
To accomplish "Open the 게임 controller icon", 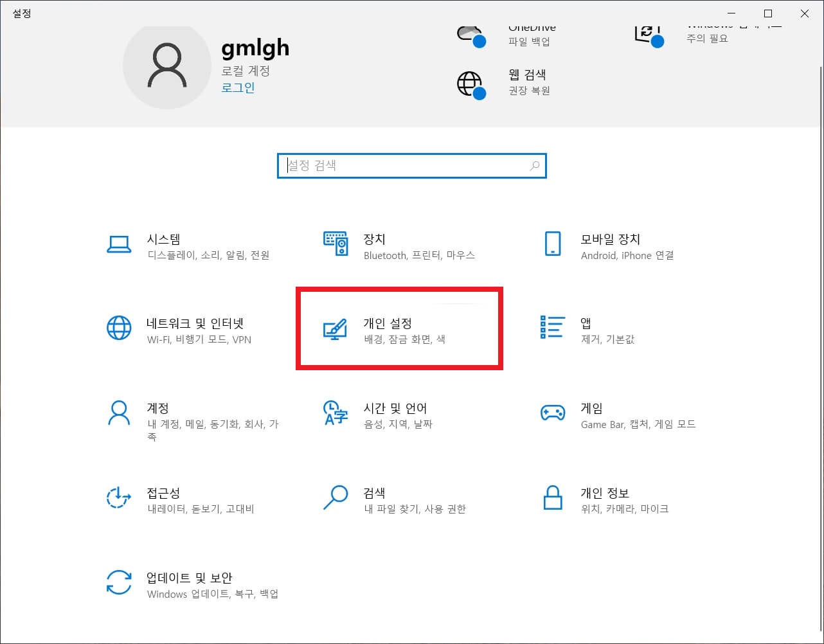I will click(x=553, y=413).
